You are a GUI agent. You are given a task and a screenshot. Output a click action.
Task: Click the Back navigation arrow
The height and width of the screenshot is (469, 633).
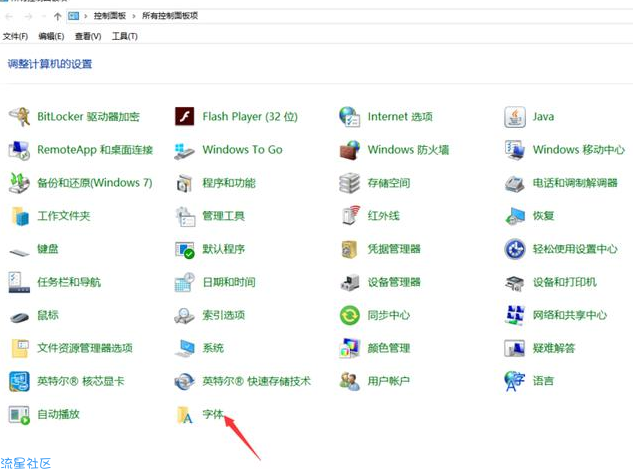[x=9, y=16]
